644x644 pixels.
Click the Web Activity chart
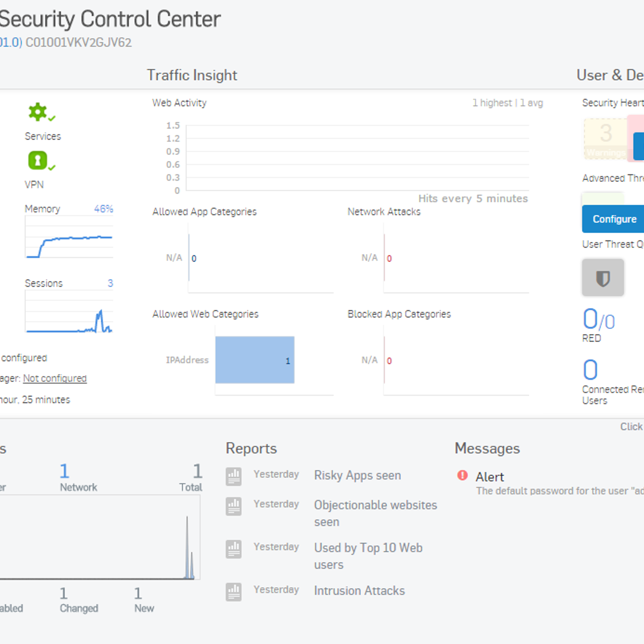click(x=357, y=158)
